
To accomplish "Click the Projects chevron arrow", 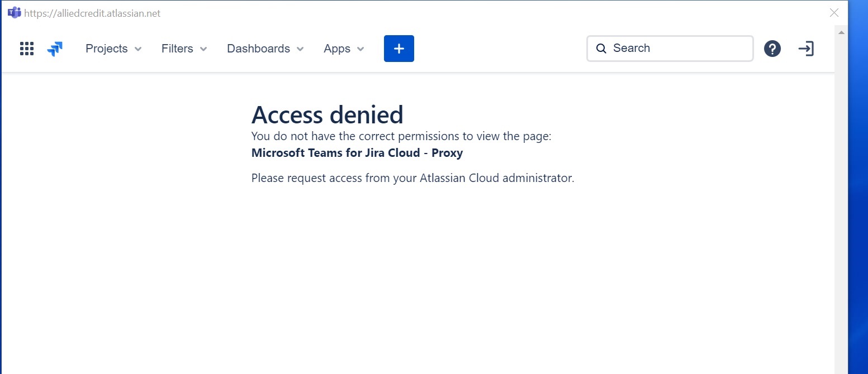I will pos(137,49).
